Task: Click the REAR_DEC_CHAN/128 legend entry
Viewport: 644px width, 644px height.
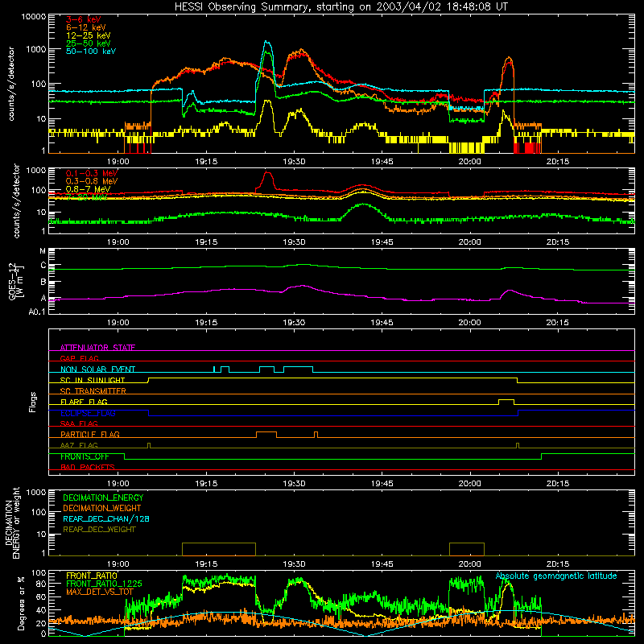Action: click(106, 518)
